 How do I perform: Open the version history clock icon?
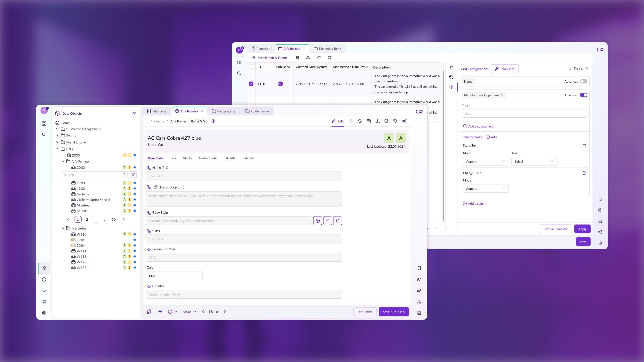(360, 121)
